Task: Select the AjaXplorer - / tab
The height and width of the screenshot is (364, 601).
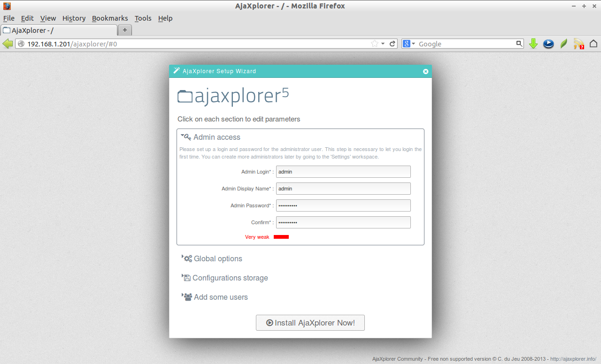Action: point(59,30)
